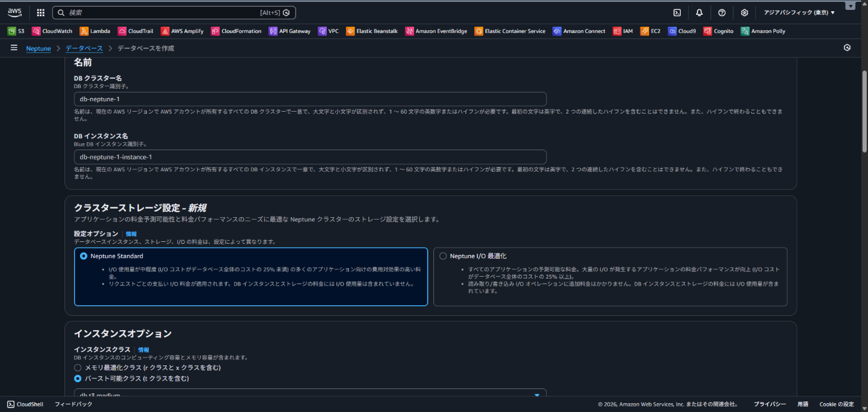Screen dimensions: 868x412
Task: Open the Cloud9 bookmark
Action: [x=682, y=31]
